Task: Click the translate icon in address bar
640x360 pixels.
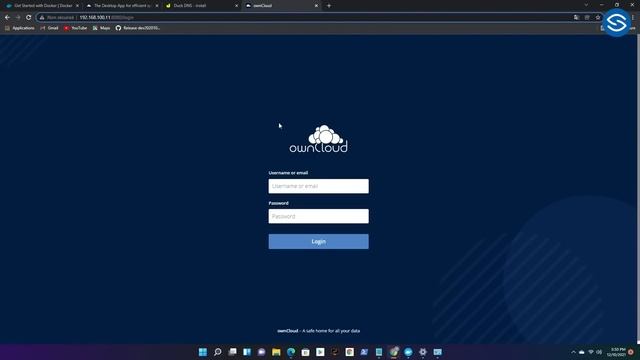Action: [x=576, y=18]
